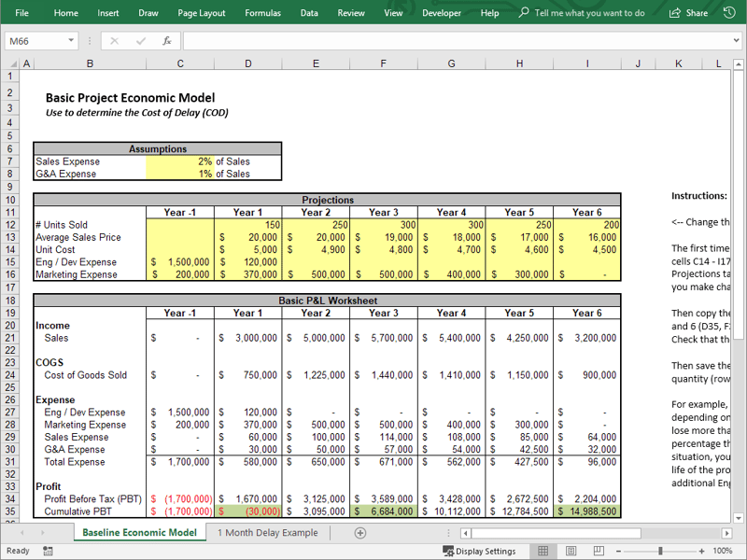Screen dimensions: 747x560
Task: Click inside the formula bar input
Action: coord(458,41)
